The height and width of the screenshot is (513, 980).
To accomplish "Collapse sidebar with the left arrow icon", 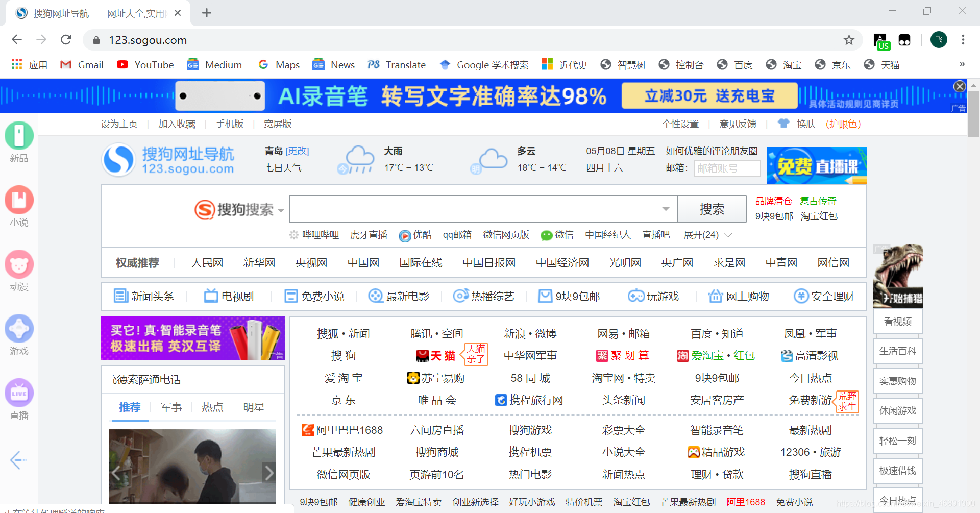I will pos(18,460).
